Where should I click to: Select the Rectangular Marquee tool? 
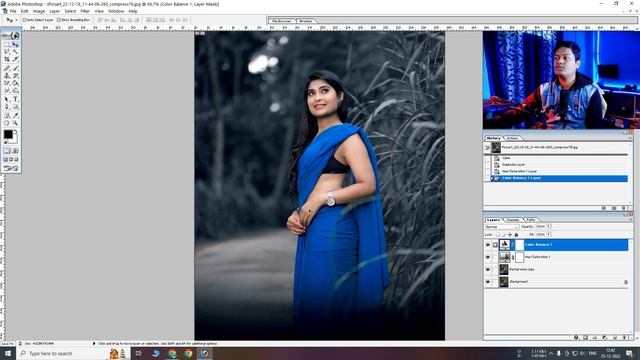click(7, 44)
